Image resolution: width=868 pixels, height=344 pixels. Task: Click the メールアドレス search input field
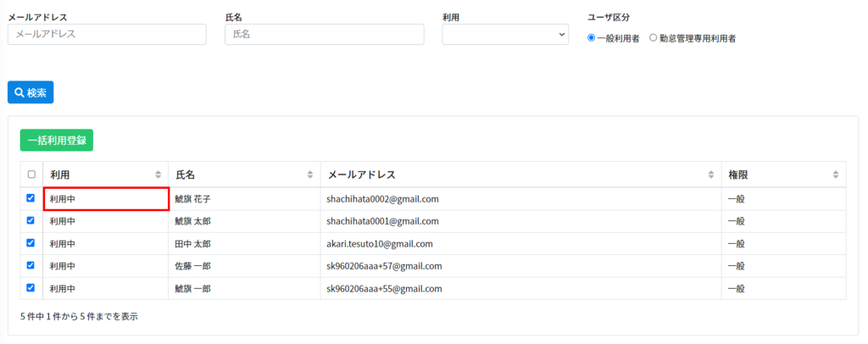point(107,34)
